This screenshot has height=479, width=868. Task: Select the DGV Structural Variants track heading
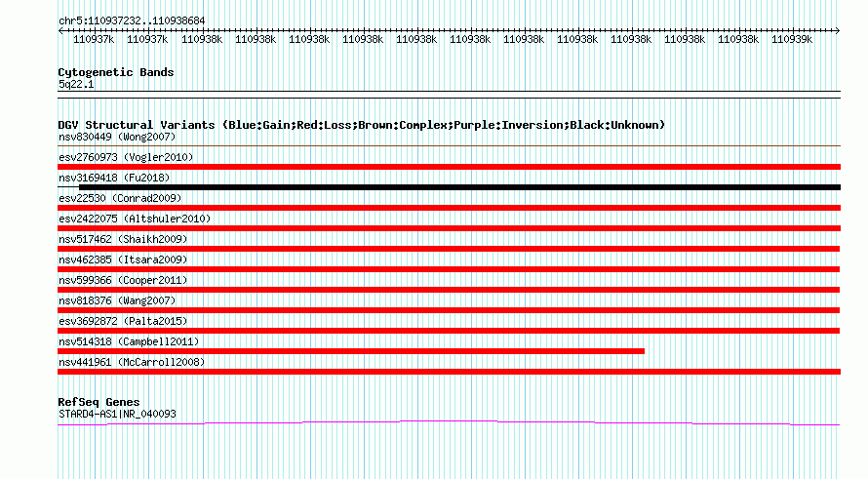coord(362,125)
